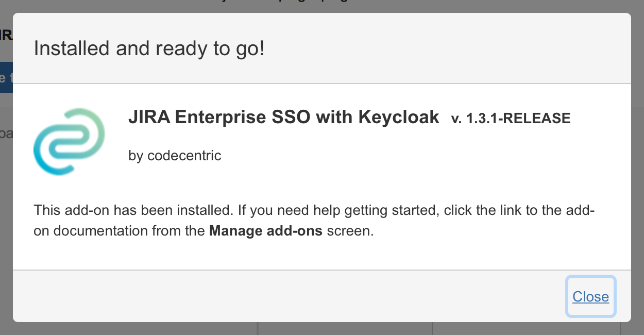Viewport: 644px width, 335px height.
Task: Select the highlighted Close control
Action: 590,297
